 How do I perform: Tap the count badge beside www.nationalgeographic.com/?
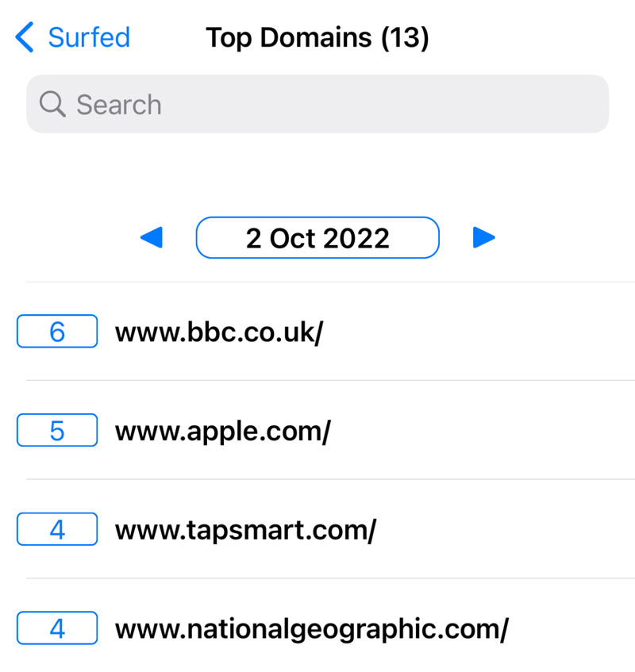tap(57, 628)
